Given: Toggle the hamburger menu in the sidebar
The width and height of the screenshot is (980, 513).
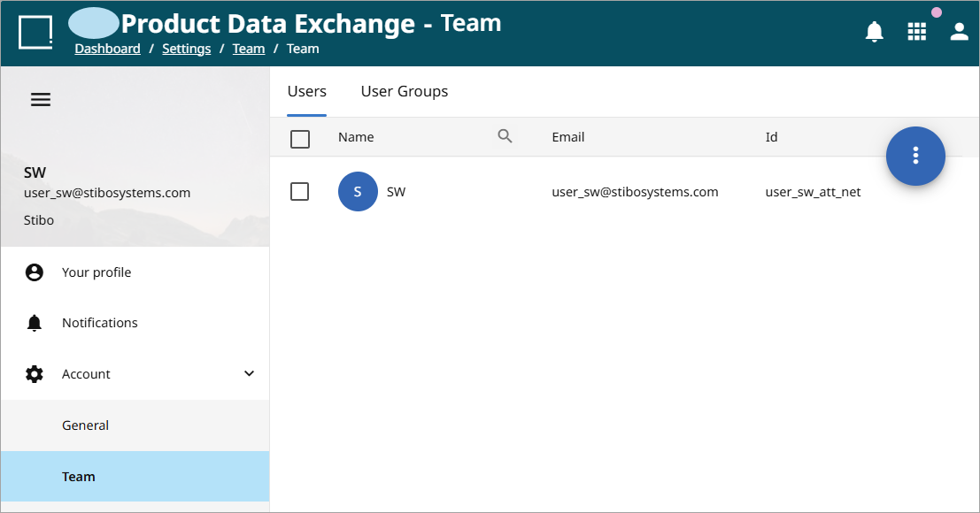Looking at the screenshot, I should point(41,100).
